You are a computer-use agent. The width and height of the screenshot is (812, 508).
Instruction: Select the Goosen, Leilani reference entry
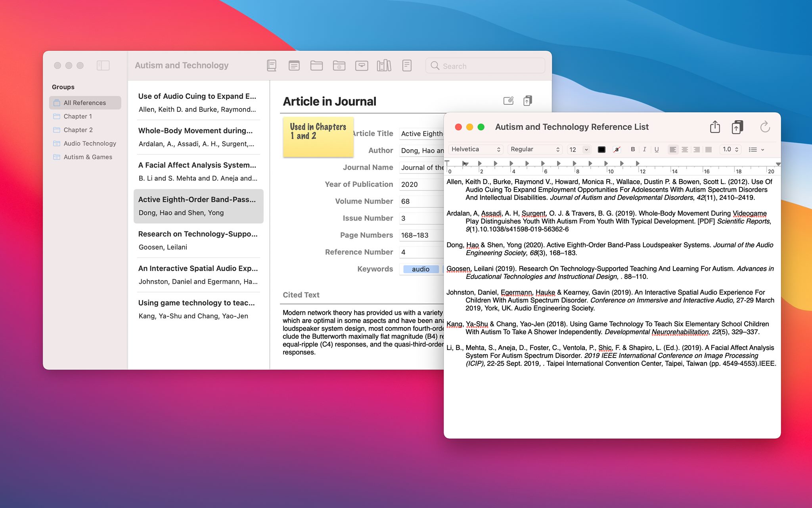[198, 241]
